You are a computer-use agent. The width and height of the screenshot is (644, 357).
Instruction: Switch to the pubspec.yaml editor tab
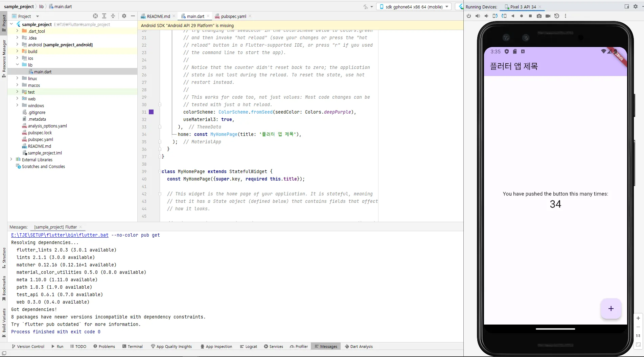[x=233, y=16]
